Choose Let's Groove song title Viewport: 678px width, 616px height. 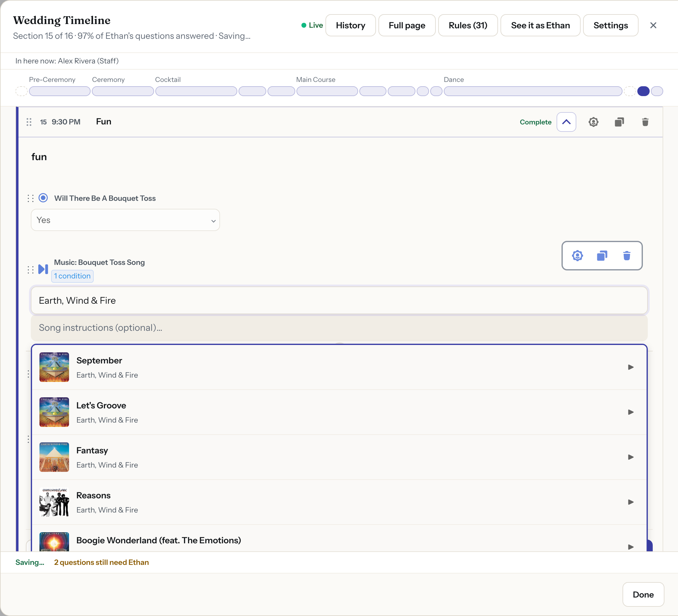pos(101,405)
